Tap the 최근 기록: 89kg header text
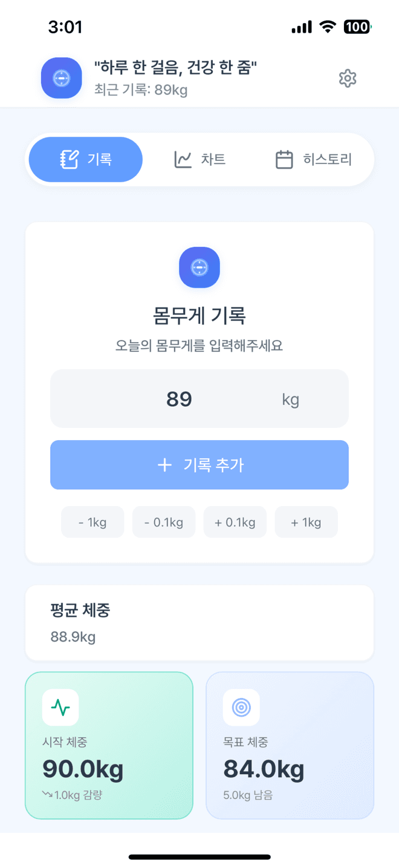The image size is (399, 868). tap(141, 90)
